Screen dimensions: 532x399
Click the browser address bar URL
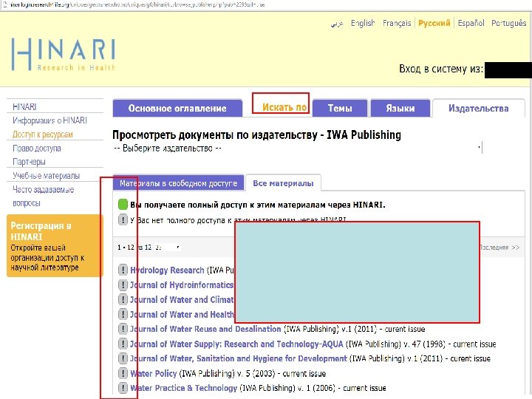pyautogui.click(x=137, y=4)
